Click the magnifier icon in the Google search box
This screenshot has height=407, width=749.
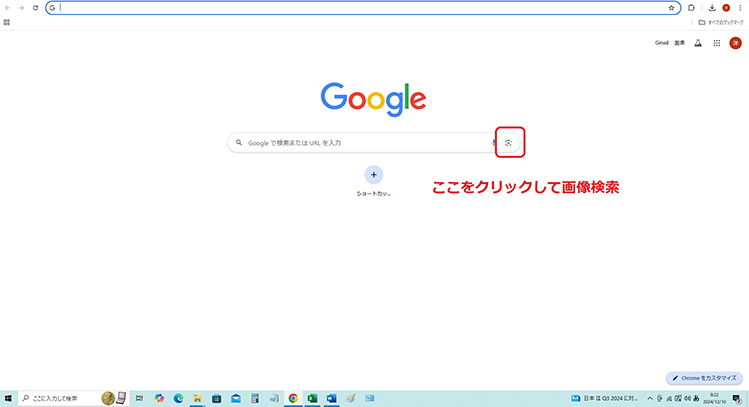(x=239, y=142)
